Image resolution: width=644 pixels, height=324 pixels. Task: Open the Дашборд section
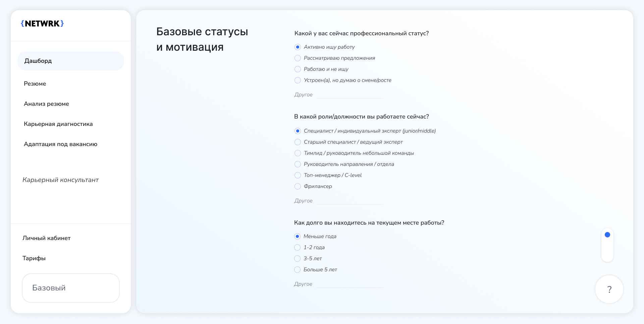(x=38, y=61)
